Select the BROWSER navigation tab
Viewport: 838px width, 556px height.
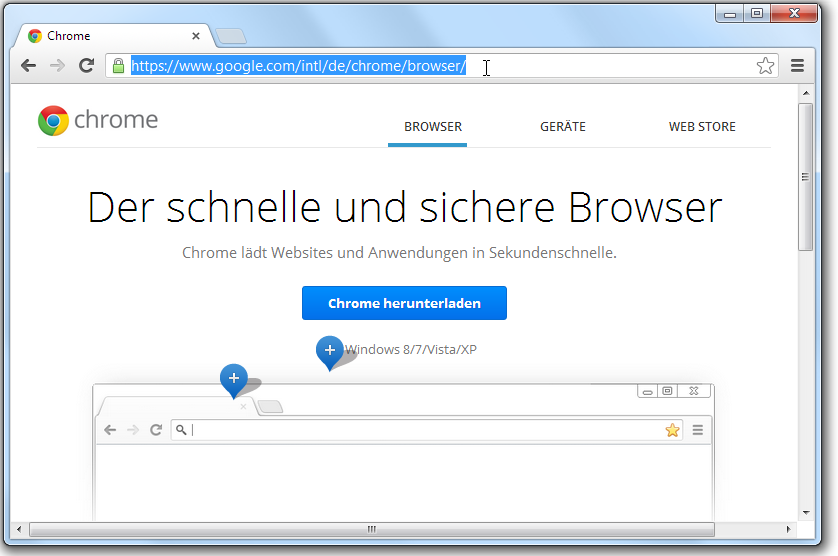point(433,127)
